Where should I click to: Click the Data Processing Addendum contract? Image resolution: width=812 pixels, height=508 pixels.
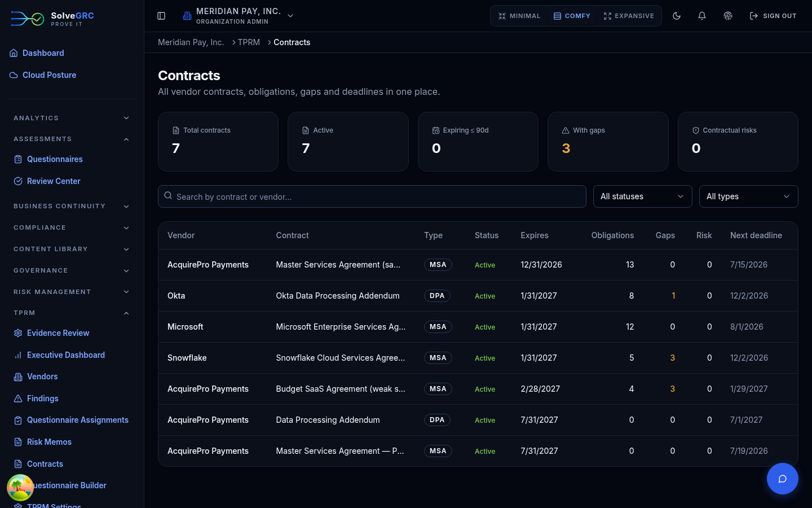(x=328, y=420)
